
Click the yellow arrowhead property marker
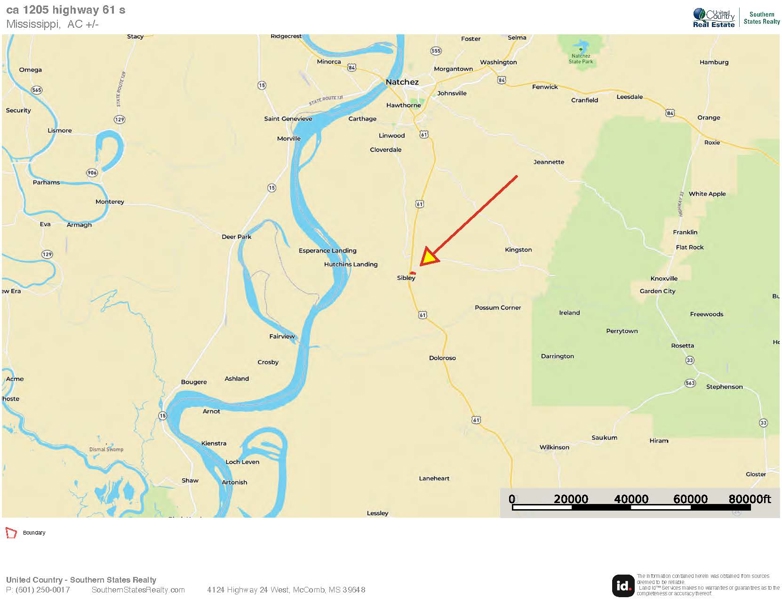[x=428, y=257]
